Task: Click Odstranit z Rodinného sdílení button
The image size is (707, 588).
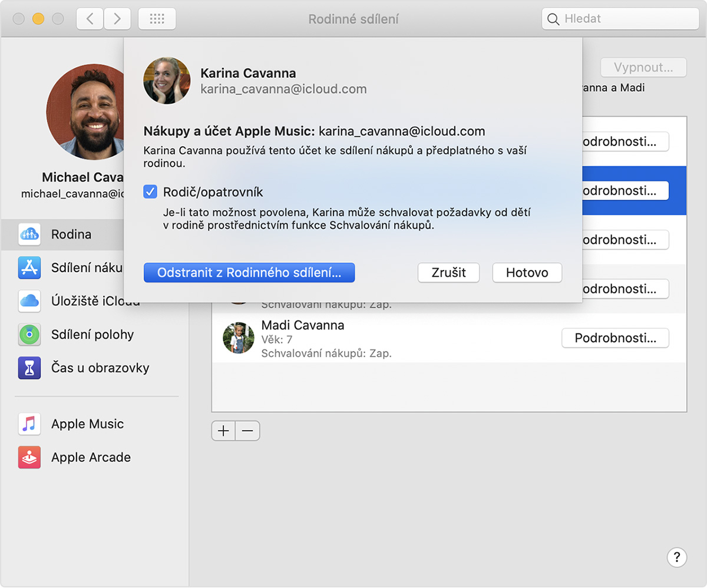Action: tap(249, 273)
